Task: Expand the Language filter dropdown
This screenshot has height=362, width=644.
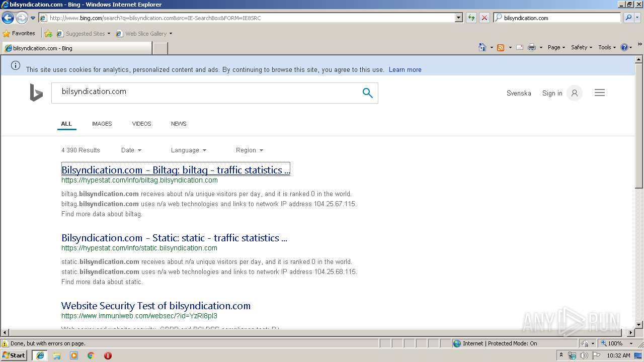Action: click(189, 150)
